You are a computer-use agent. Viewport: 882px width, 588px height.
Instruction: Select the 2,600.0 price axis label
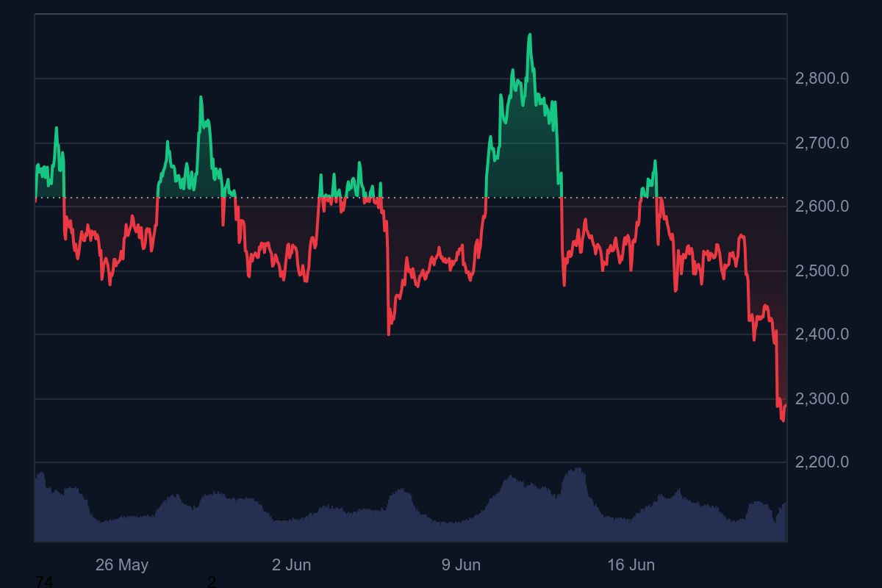[822, 207]
